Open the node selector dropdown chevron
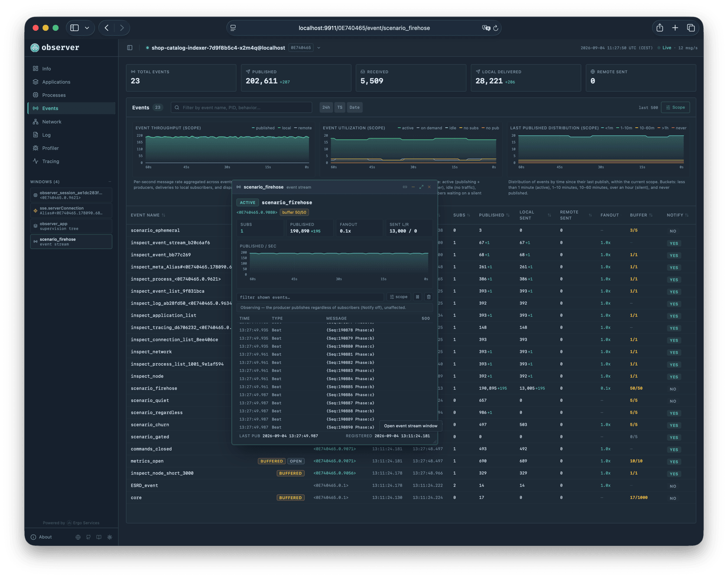Screen dimensions: 728x578 pos(319,48)
